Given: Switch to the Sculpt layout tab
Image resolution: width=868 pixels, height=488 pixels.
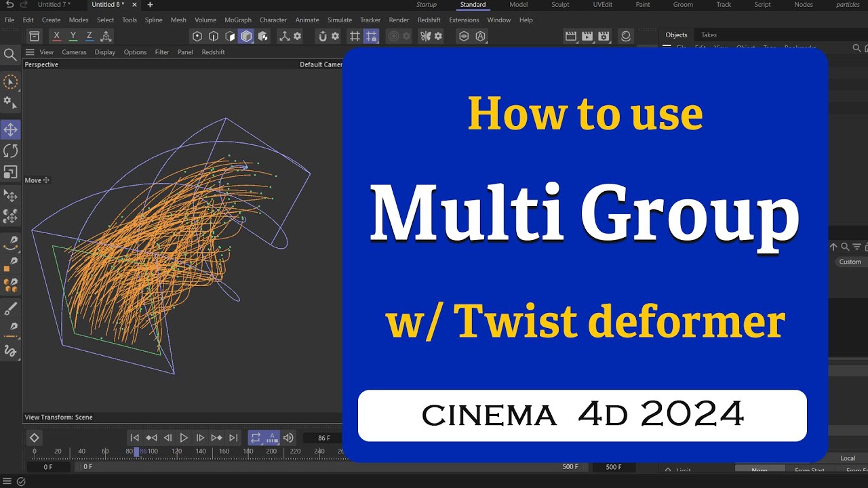Looking at the screenshot, I should pyautogui.click(x=560, y=5).
